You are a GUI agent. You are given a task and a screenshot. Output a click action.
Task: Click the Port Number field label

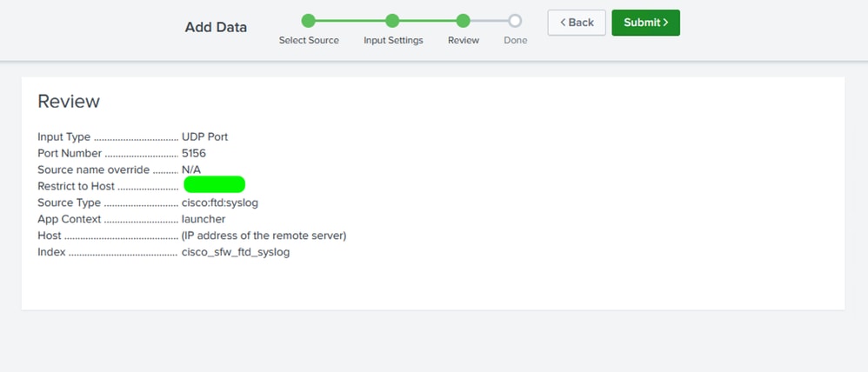click(70, 153)
